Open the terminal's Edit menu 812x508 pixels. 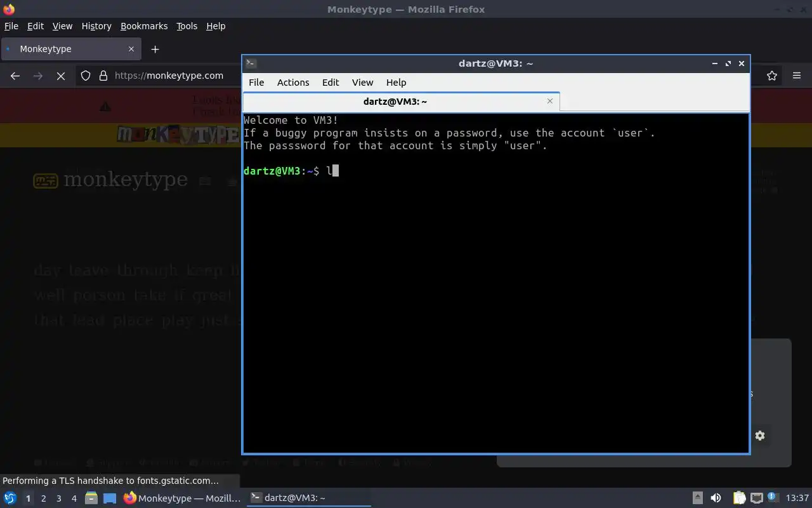point(331,83)
